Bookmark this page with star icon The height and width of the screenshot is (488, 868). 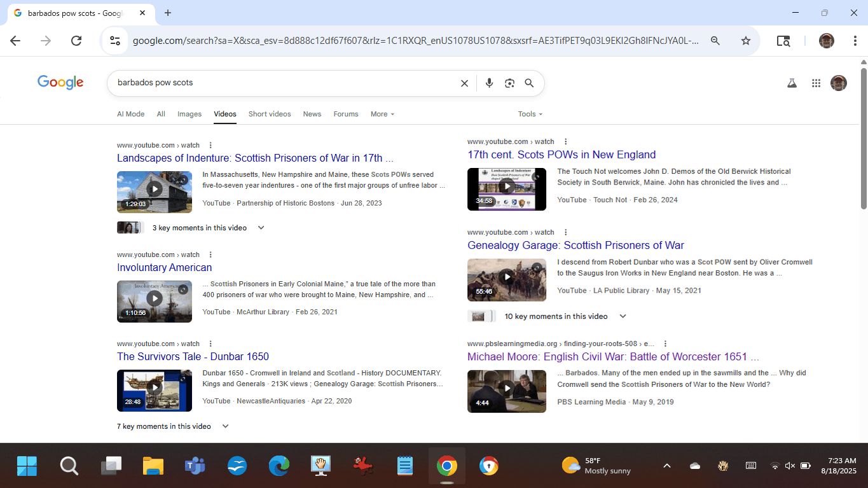(746, 41)
